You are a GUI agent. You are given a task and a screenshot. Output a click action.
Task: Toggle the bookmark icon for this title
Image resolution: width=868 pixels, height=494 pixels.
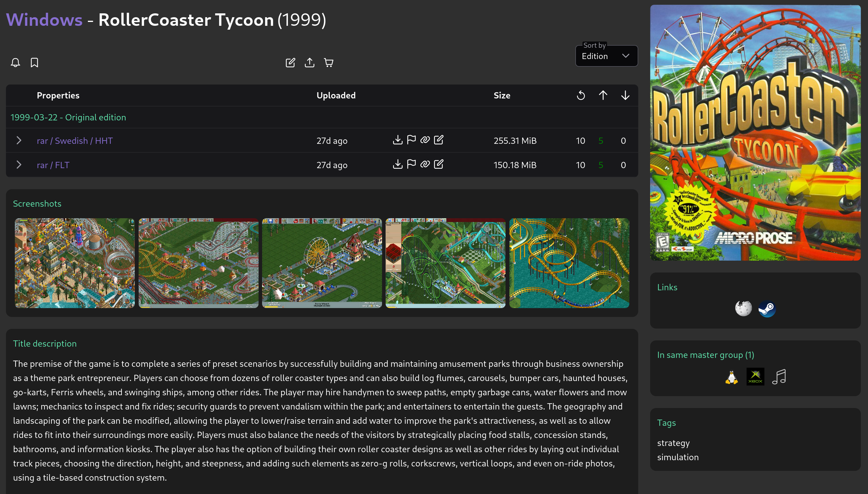[34, 63]
